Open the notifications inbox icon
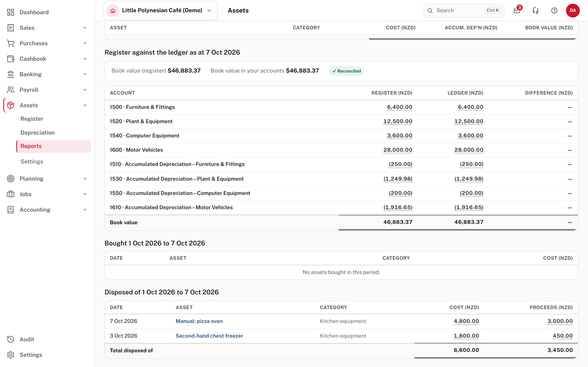 coord(517,10)
